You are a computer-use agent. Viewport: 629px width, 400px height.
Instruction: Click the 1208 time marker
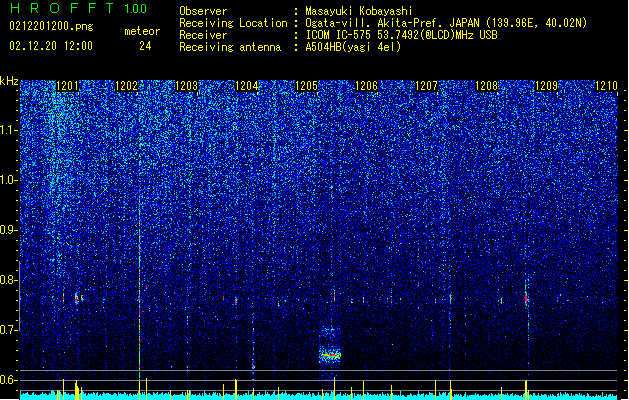(486, 86)
